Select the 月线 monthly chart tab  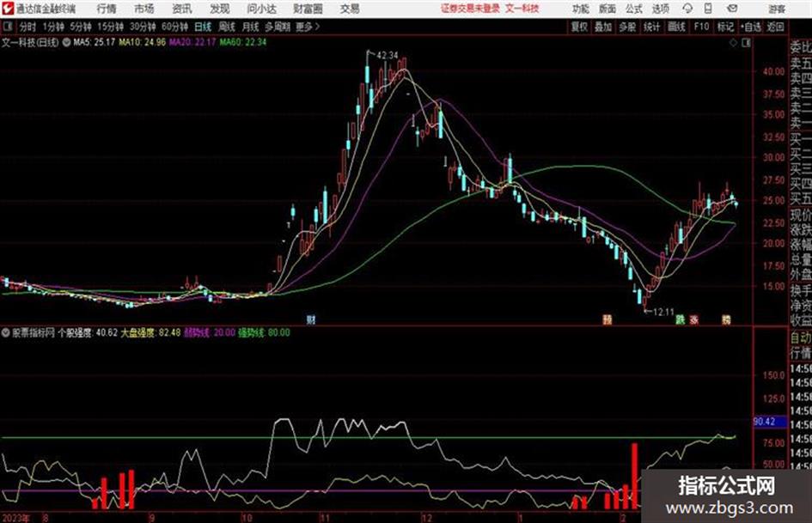[x=250, y=27]
